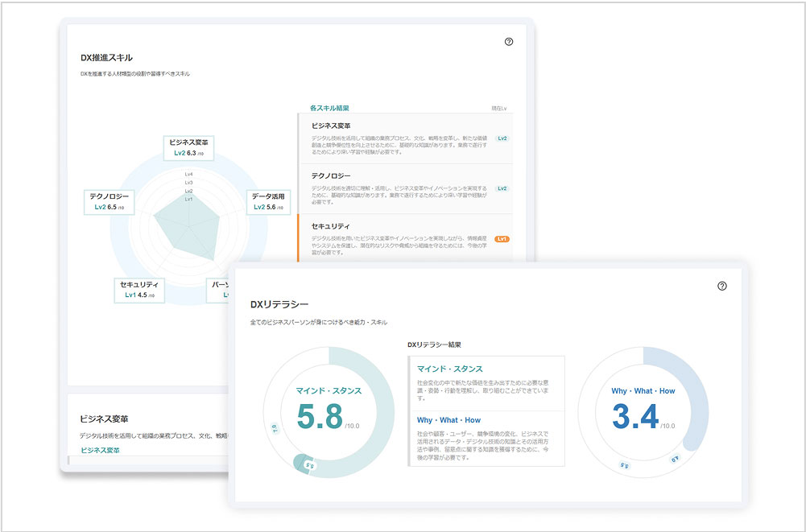Click the 7.9 marker on マインド・スタンス ring
Image resolution: width=806 pixels, height=532 pixels.
pos(273,427)
